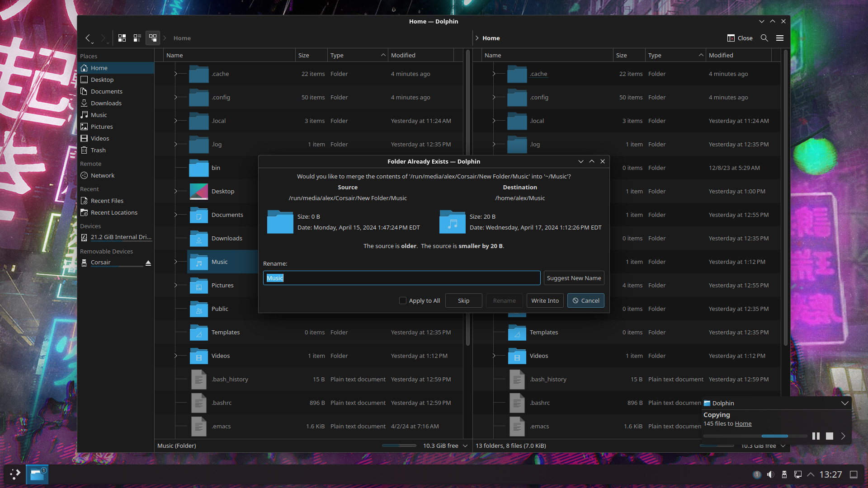Viewport: 868px width, 488px height.
Task: Expand .config folder in left pane
Action: [x=175, y=97]
